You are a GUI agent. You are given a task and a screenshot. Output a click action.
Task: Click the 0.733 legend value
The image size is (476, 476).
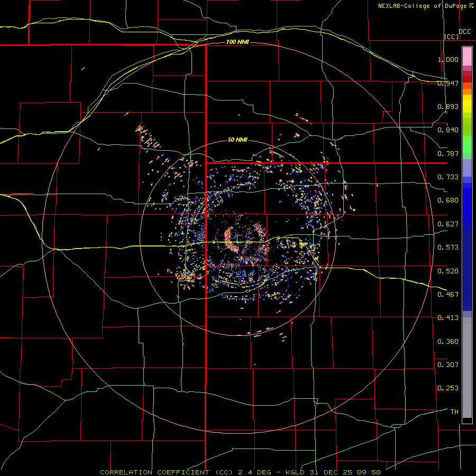click(x=448, y=177)
